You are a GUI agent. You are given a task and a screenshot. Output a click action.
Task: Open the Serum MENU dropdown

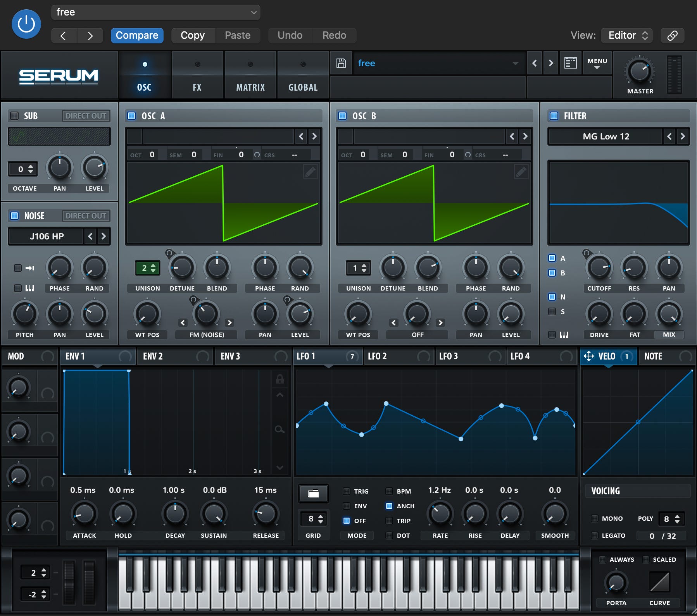click(x=597, y=63)
